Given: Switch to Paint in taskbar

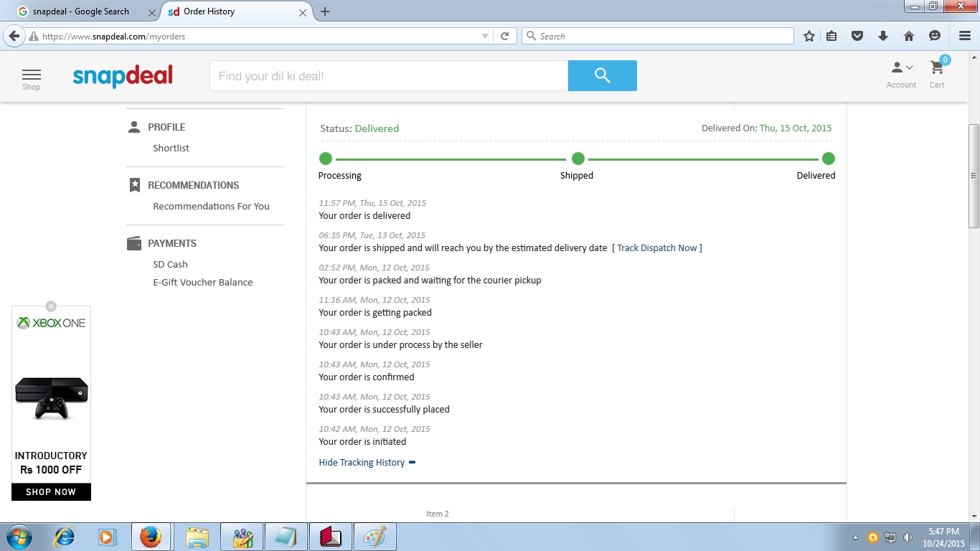Looking at the screenshot, I should click(x=375, y=537).
